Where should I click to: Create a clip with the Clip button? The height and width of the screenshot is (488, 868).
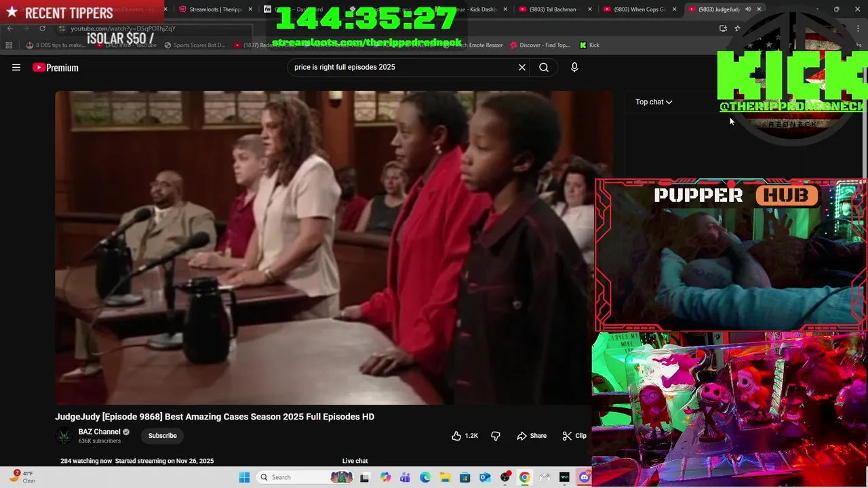(x=574, y=436)
